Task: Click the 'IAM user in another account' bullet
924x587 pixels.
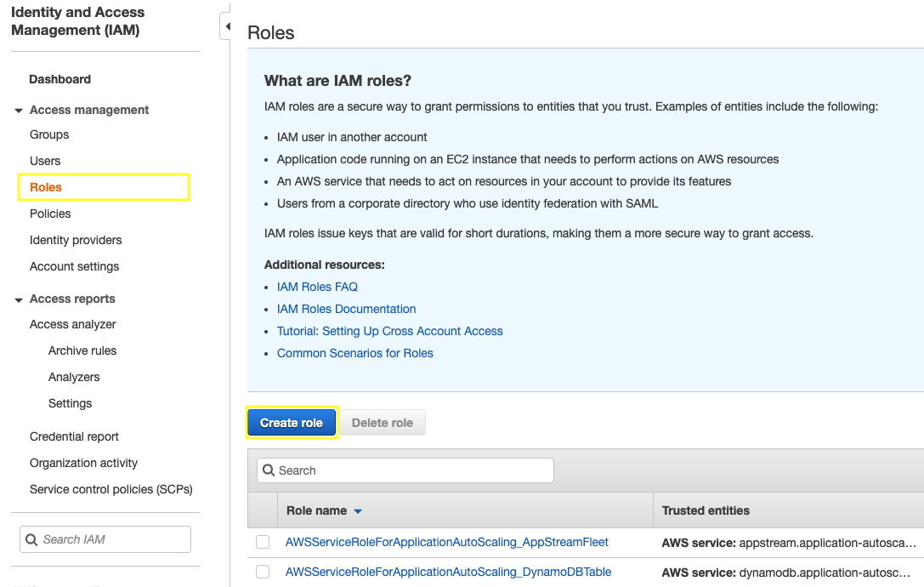Action: tap(352, 137)
